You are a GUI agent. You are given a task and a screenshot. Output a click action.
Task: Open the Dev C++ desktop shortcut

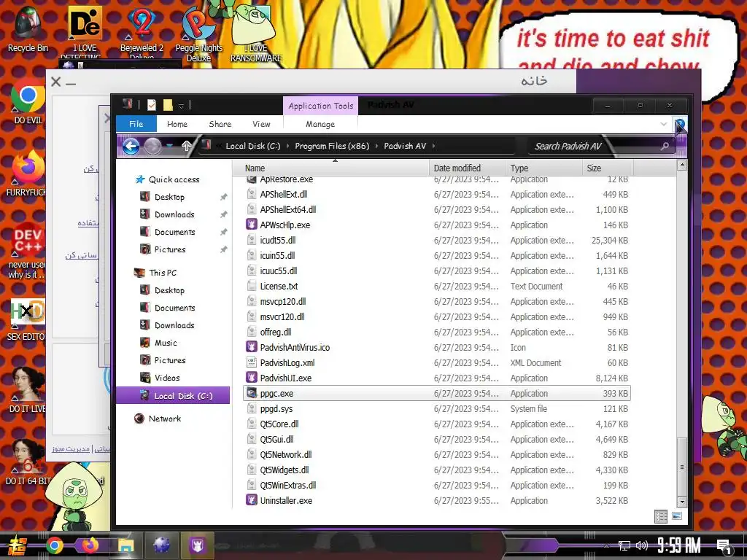(27, 251)
